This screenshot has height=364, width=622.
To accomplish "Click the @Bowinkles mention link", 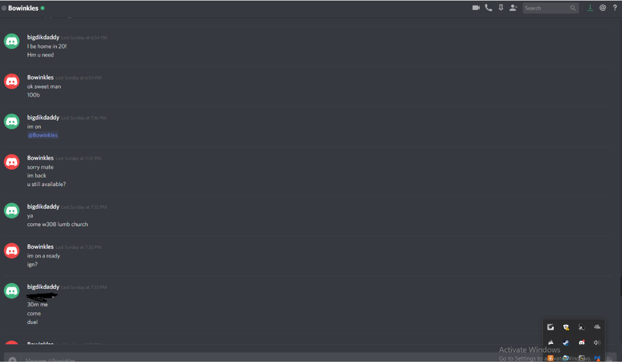I will click(43, 135).
